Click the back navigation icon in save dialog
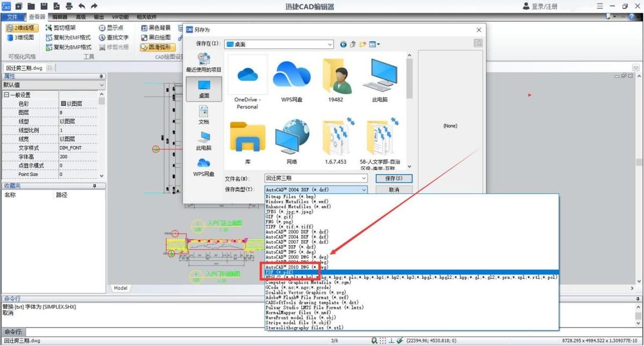644x346 pixels. pyautogui.click(x=343, y=44)
